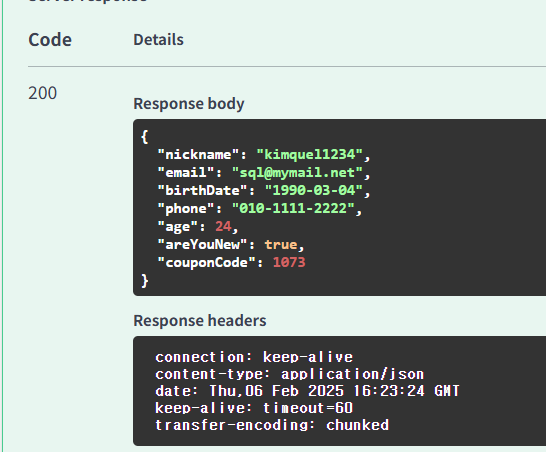The image size is (546, 452).
Task: Click the opening brace of JSON body
Action: tap(145, 137)
